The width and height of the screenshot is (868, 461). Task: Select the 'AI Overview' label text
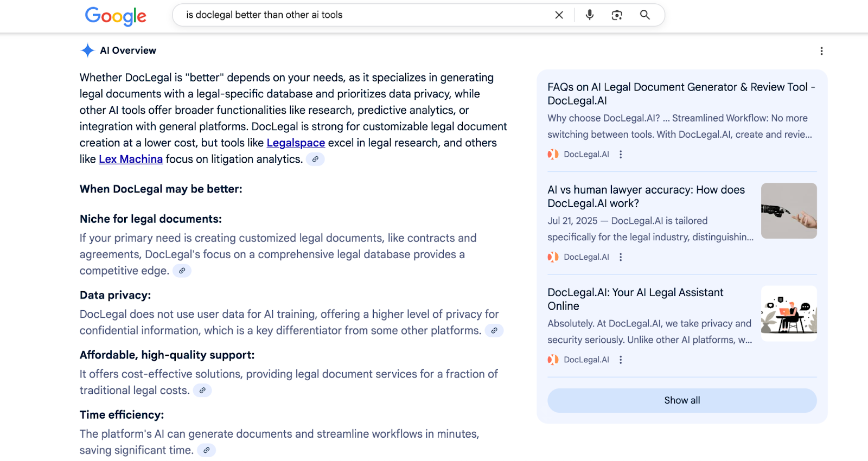coord(128,50)
